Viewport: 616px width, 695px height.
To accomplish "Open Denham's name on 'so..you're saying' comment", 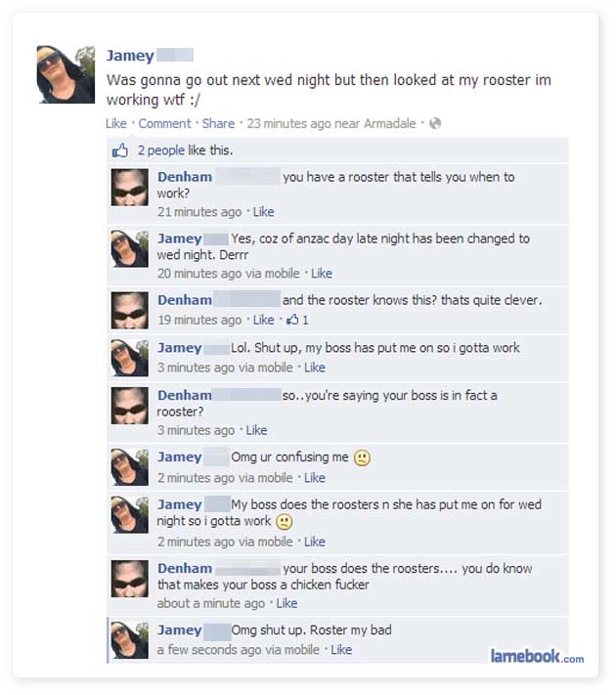I will point(185,395).
